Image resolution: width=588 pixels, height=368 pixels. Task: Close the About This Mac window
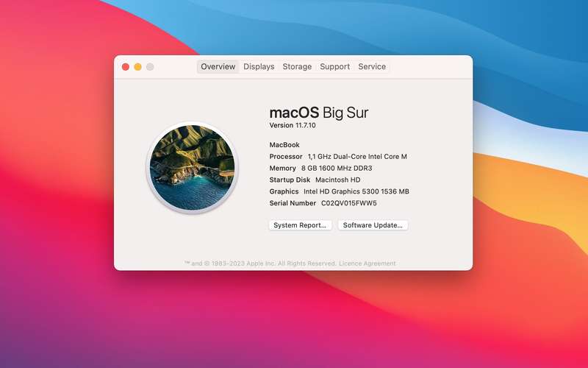126,67
